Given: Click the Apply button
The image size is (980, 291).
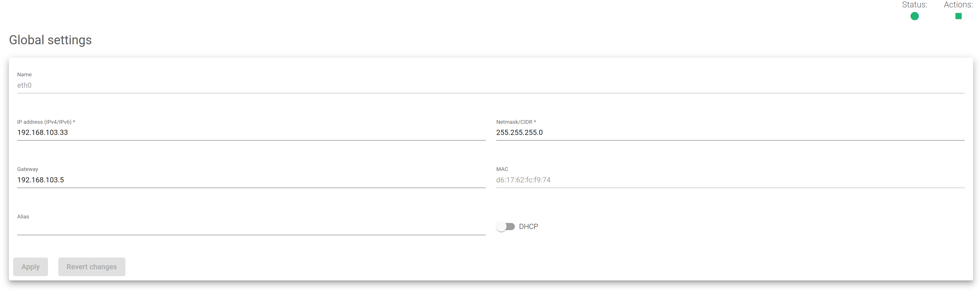Looking at the screenshot, I should (31, 267).
